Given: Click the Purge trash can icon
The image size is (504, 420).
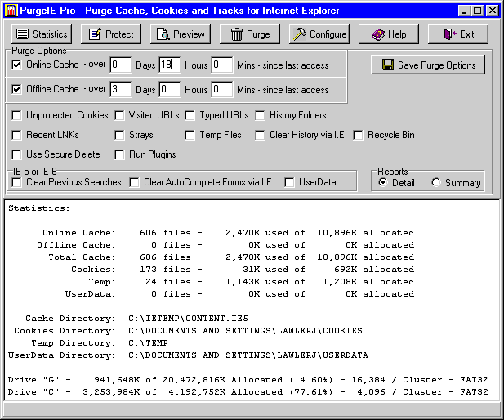Looking at the screenshot, I should click(x=237, y=34).
